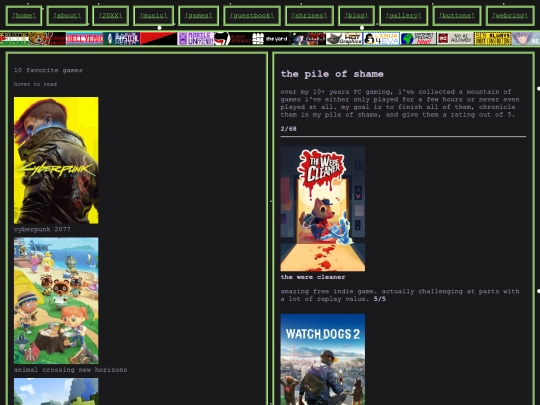Open the home nav link
This screenshot has width=540, height=405.
[x=24, y=16]
